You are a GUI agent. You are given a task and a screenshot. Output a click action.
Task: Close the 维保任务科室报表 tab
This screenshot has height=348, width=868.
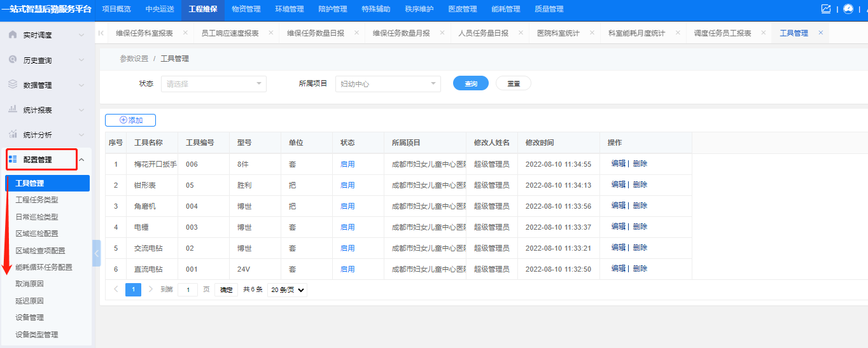click(185, 32)
